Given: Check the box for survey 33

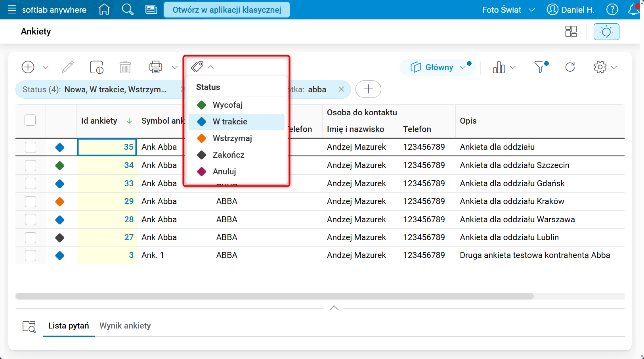Looking at the screenshot, I should [x=31, y=183].
